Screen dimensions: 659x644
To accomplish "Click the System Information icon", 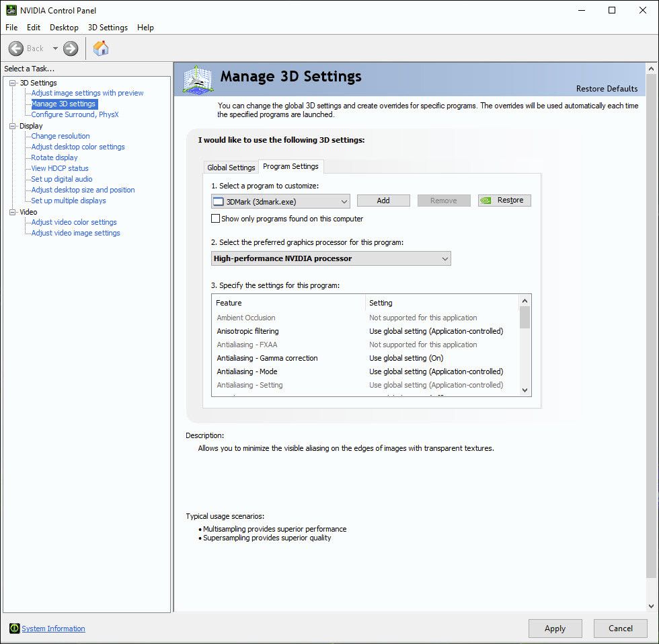I will 14,629.
